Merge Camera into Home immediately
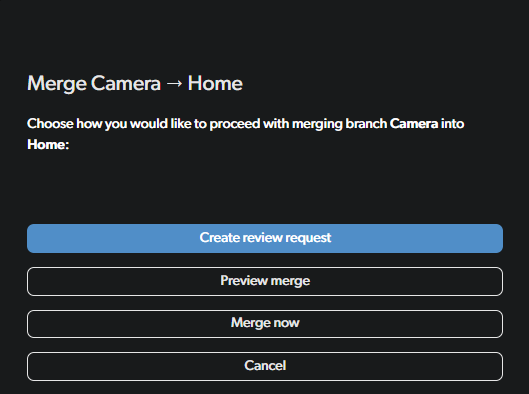This screenshot has height=394, width=529. (265, 324)
